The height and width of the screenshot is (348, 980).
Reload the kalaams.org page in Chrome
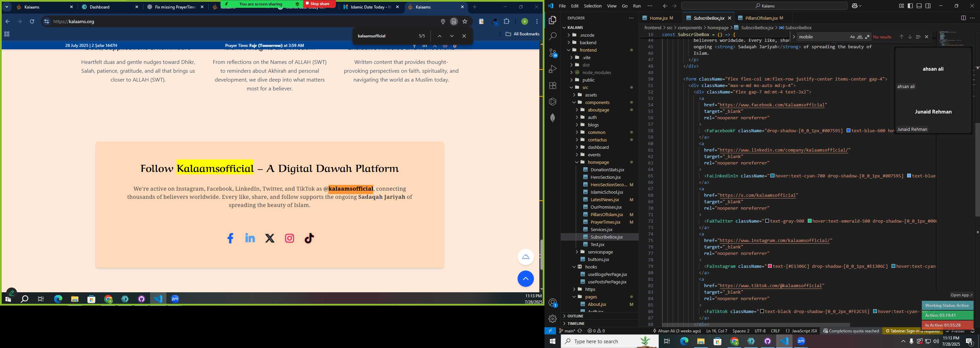pyautogui.click(x=32, y=22)
